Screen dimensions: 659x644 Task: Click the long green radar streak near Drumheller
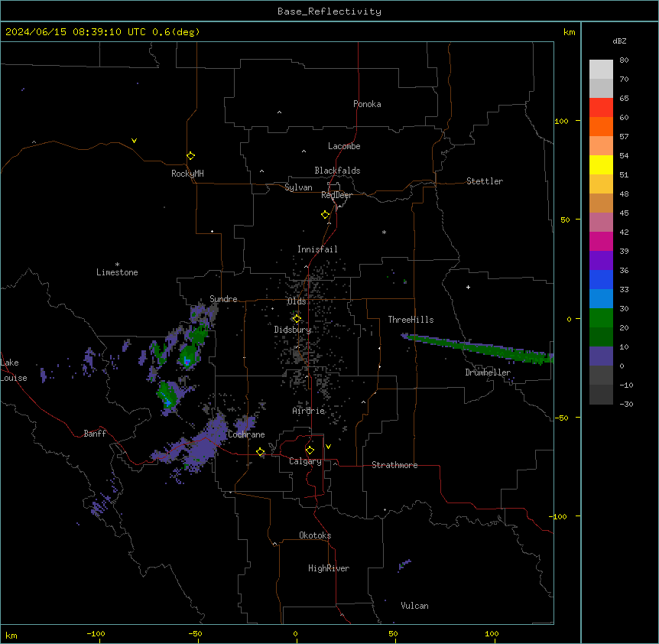(477, 348)
